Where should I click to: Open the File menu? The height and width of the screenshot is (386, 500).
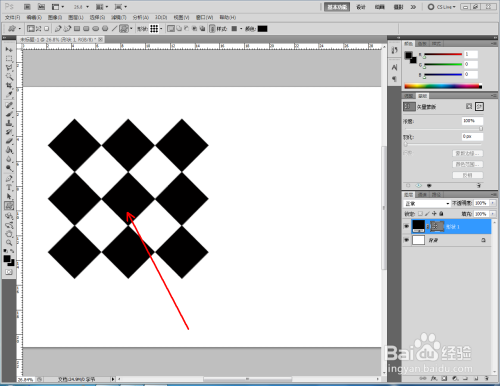[12, 17]
